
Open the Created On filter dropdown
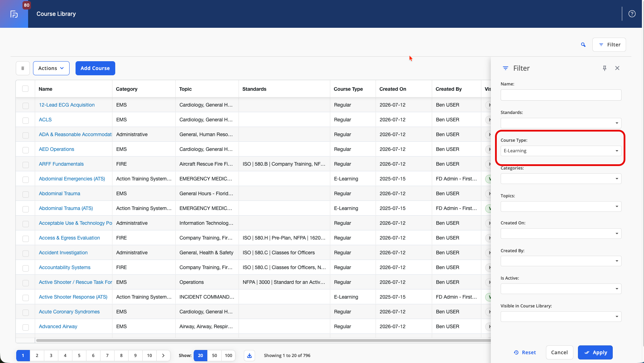tap(561, 234)
